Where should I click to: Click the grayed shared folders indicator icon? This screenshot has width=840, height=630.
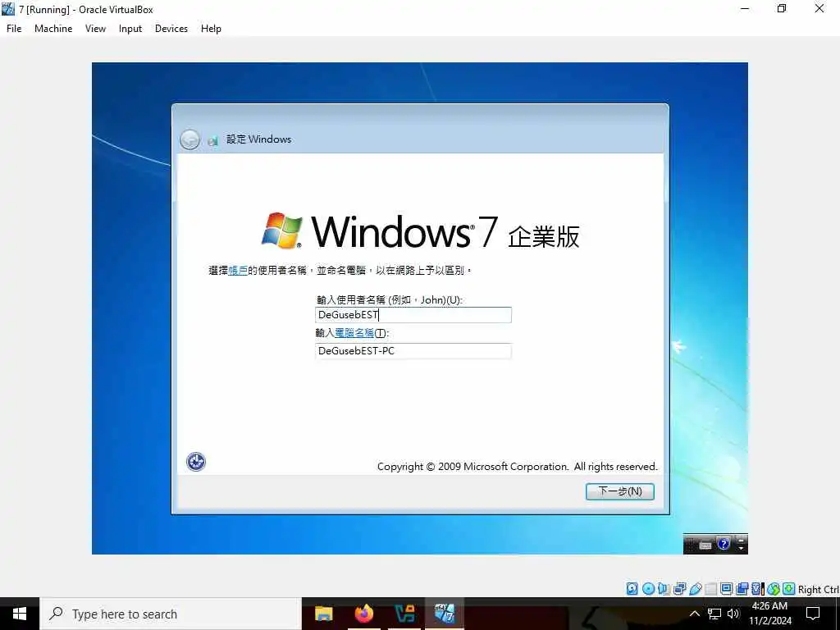pos(711,589)
